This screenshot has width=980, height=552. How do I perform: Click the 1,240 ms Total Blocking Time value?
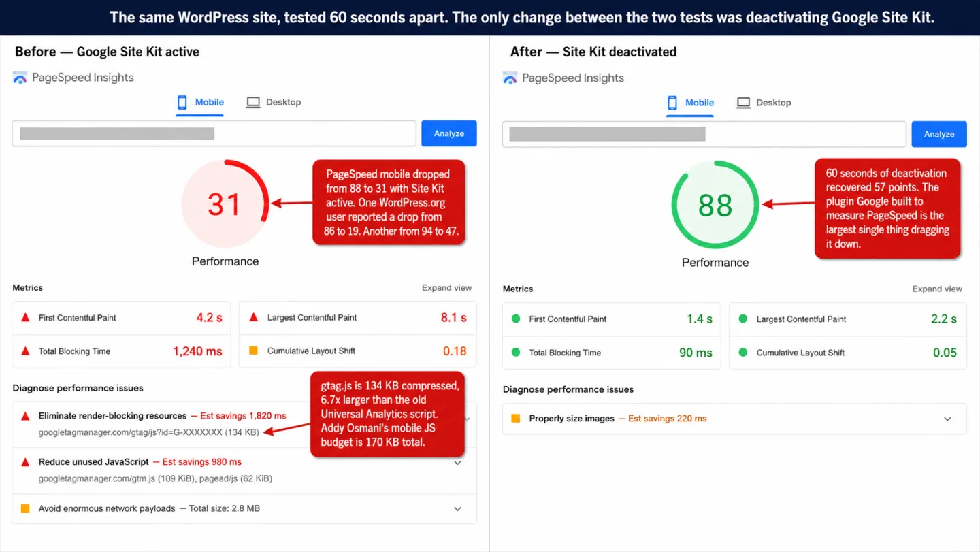(x=197, y=351)
